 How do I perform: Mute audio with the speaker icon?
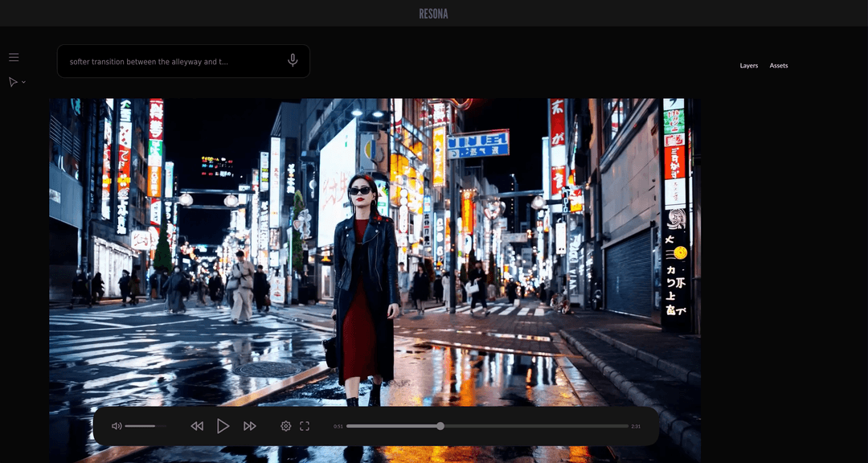[x=117, y=426]
